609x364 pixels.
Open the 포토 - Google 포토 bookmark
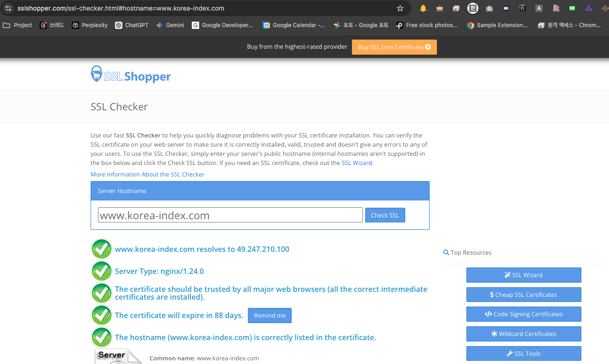point(361,25)
